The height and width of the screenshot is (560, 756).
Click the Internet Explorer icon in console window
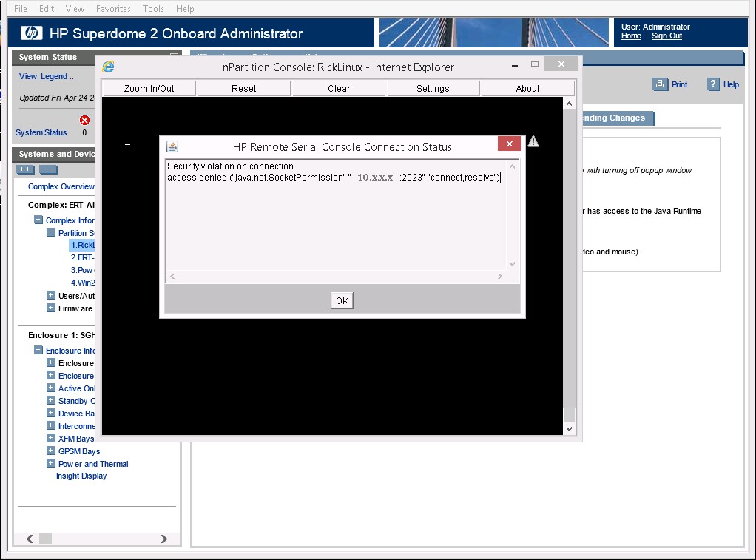point(109,67)
